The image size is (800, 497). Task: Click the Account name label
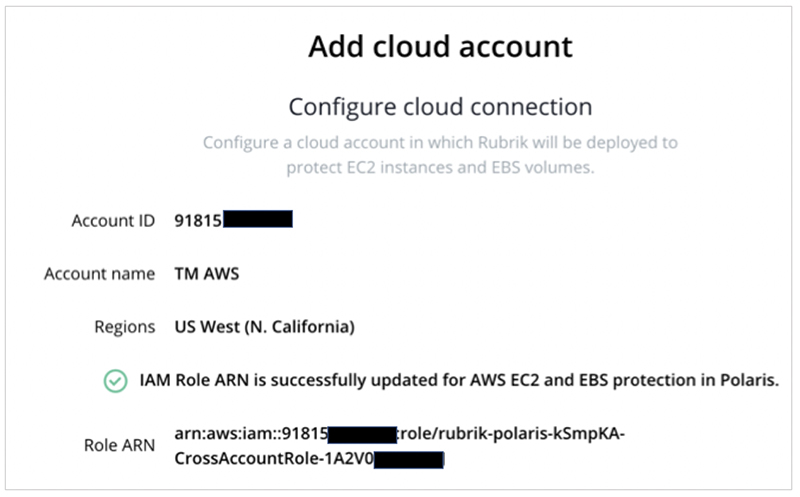(99, 274)
